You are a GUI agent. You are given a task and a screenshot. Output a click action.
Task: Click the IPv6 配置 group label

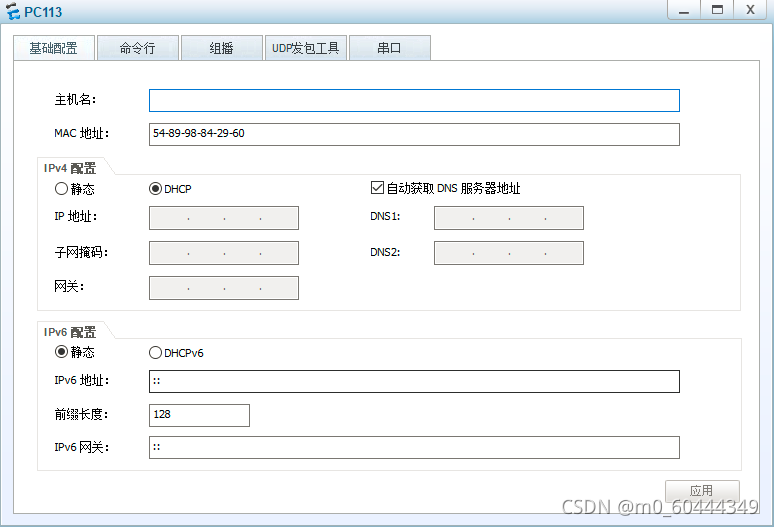(70, 332)
